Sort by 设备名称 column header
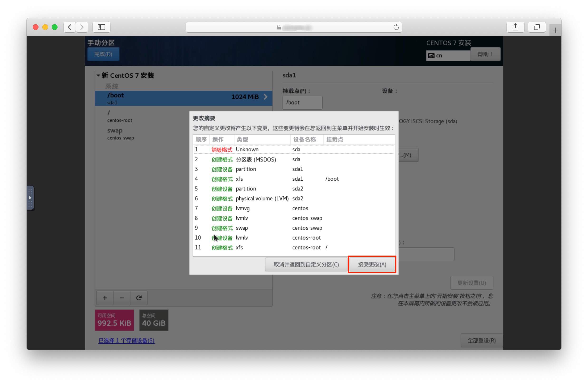This screenshot has width=588, height=385. 307,139
